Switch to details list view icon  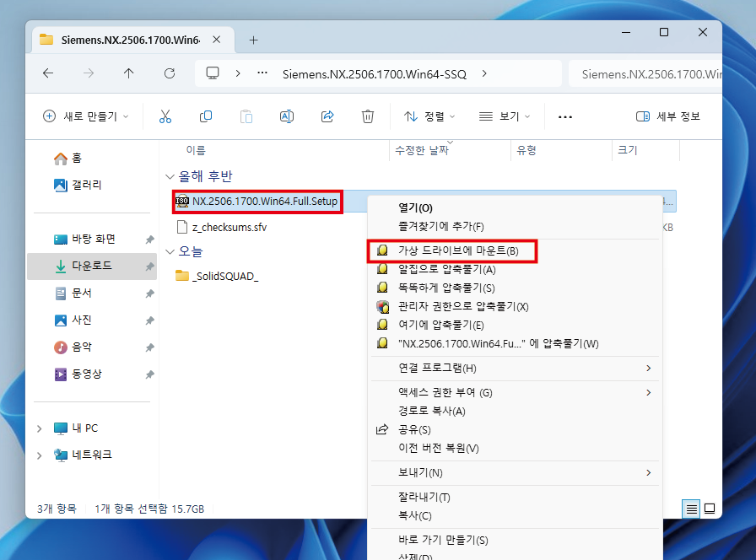point(691,509)
